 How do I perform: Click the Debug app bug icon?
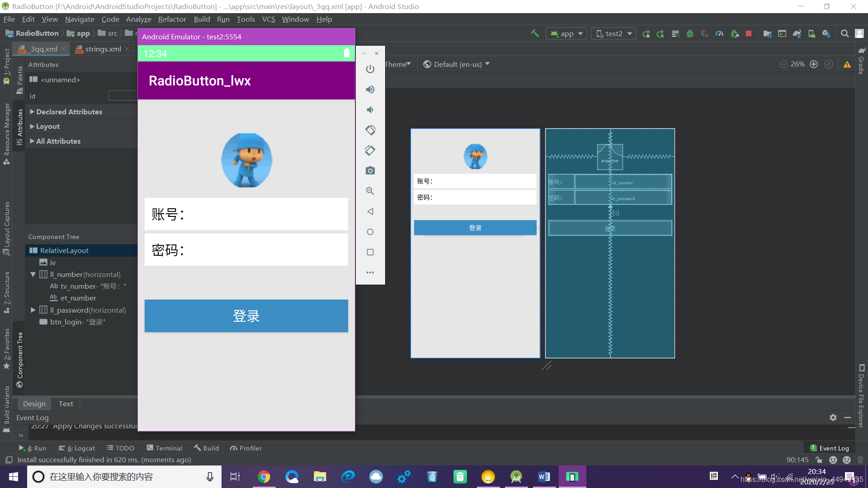(690, 33)
